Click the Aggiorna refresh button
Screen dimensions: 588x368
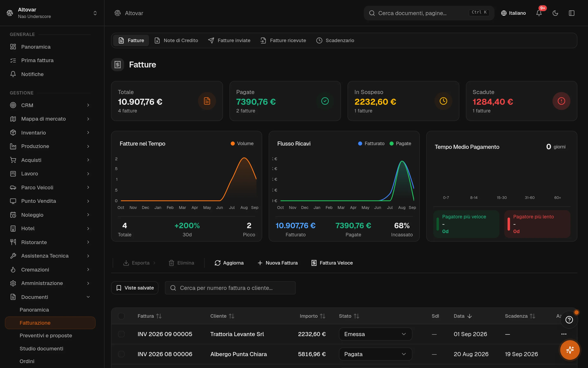coord(229,263)
